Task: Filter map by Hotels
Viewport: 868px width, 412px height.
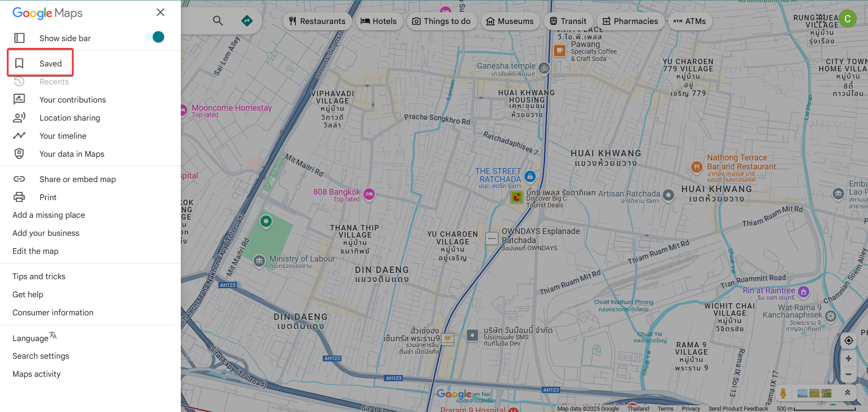Action: pyautogui.click(x=378, y=21)
